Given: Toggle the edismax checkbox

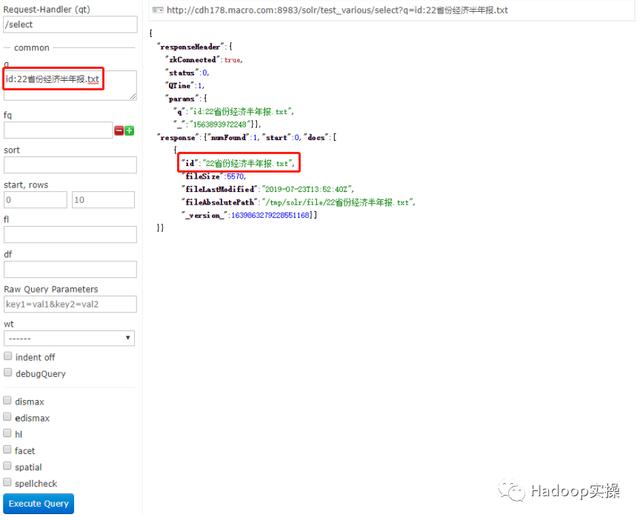Looking at the screenshot, I should (x=7, y=417).
